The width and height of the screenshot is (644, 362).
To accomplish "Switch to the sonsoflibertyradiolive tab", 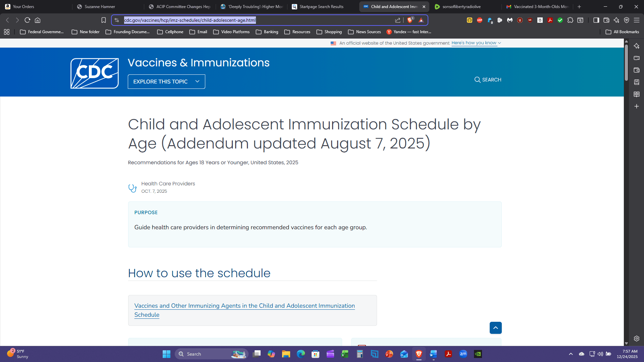I will [x=461, y=7].
